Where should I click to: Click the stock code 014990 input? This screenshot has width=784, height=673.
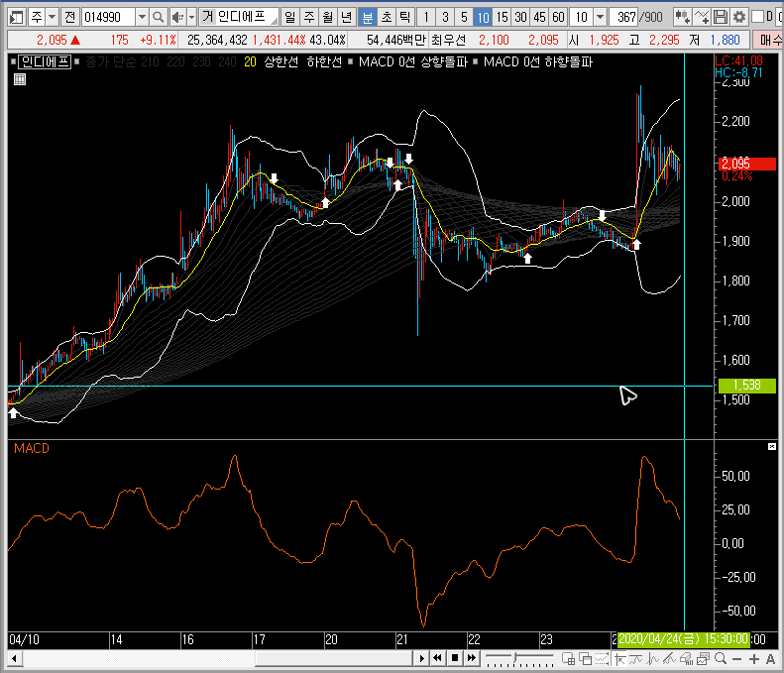click(108, 18)
